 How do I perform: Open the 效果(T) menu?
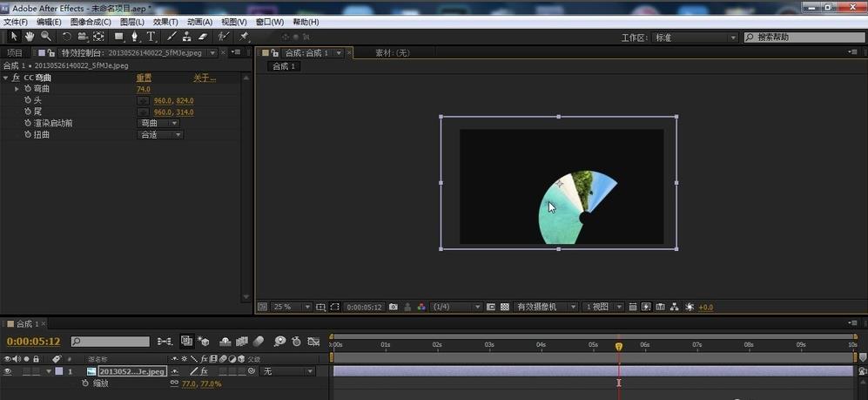pos(165,22)
